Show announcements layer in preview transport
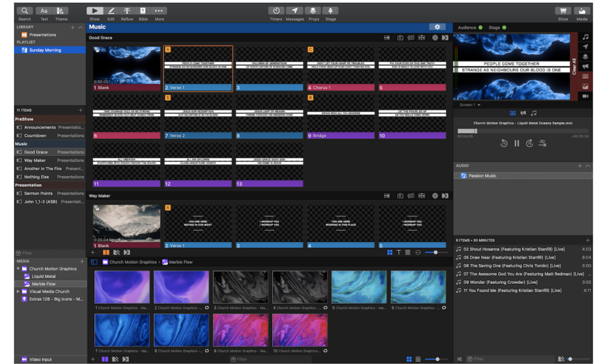Screen dimensions: 607x364 point(523,113)
